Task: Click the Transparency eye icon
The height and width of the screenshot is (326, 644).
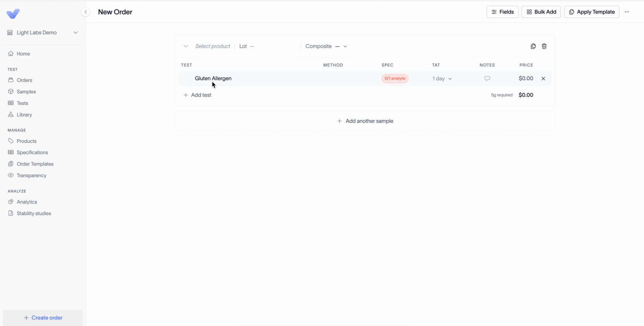Action: (11, 176)
